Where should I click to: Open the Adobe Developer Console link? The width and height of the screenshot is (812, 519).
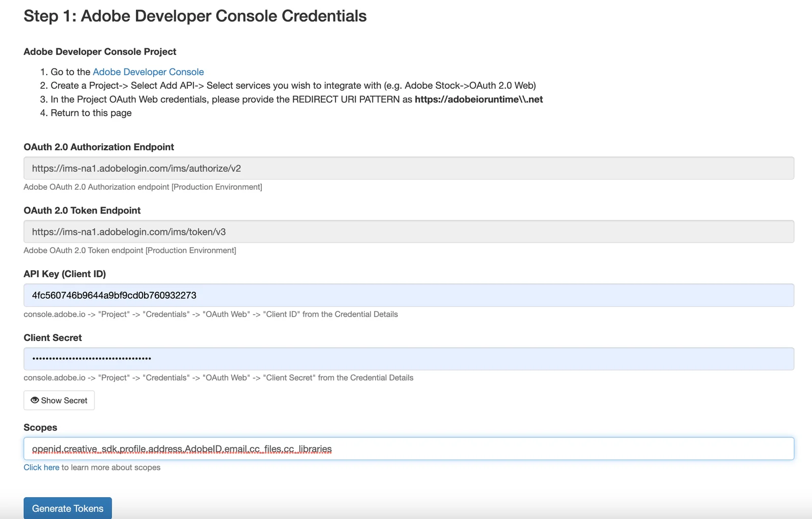tap(148, 72)
